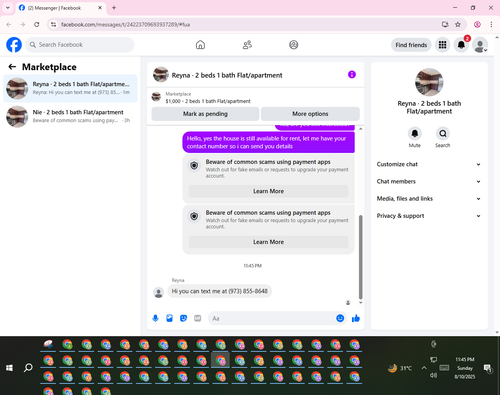The width and height of the screenshot is (500, 395).
Task: Click the second Learn More button
Action: [x=268, y=242]
